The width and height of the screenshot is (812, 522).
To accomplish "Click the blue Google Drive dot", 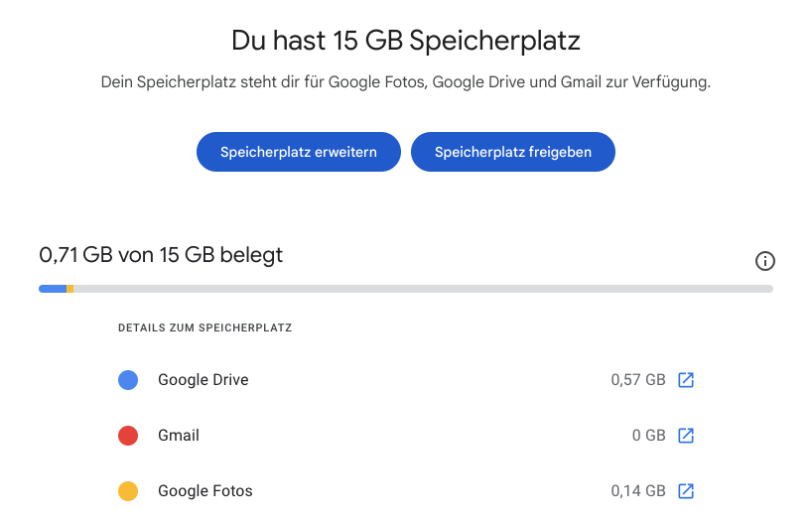I will [128, 380].
